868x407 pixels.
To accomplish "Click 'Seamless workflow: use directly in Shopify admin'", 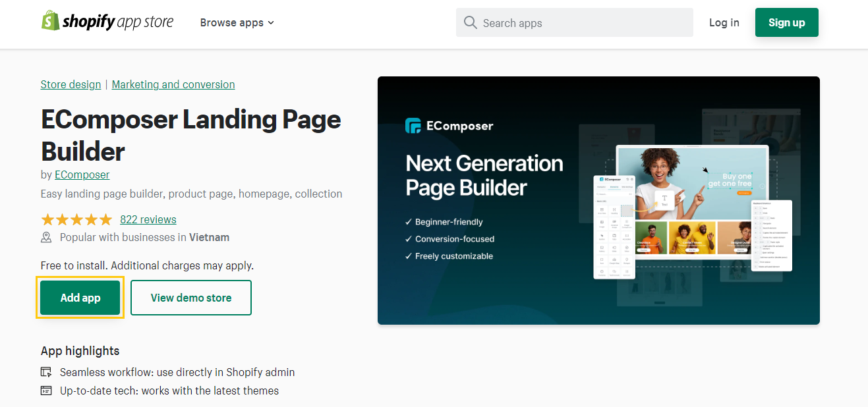I will click(177, 372).
